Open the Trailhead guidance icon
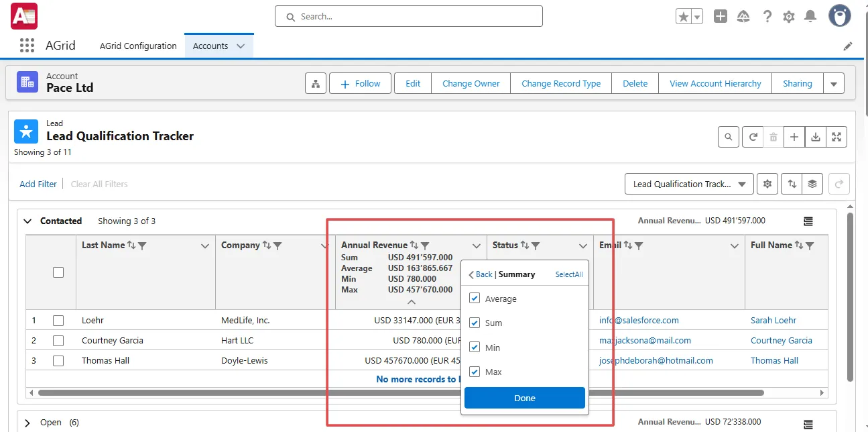868x432 pixels. 743,17
